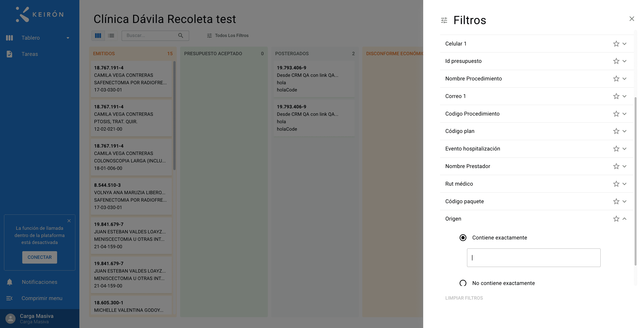
Task: Select No contiene exactamente radio option
Action: pos(463,283)
